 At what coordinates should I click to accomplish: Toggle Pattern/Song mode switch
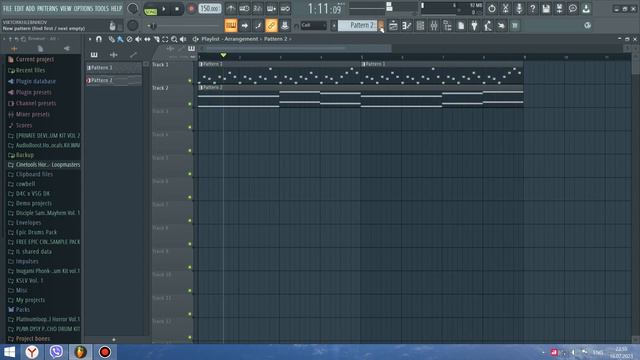[151, 9]
